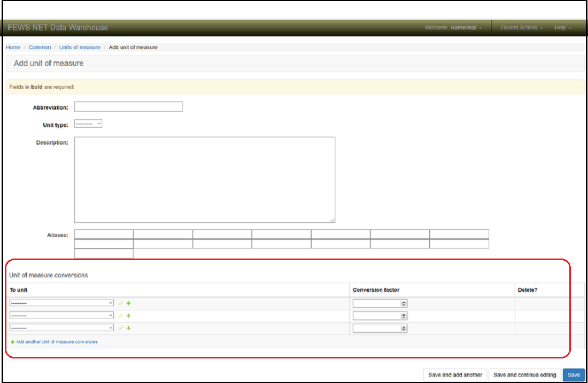Image resolution: width=588 pixels, height=383 pixels.
Task: Click the Save and add another button
Action: pyautogui.click(x=455, y=375)
